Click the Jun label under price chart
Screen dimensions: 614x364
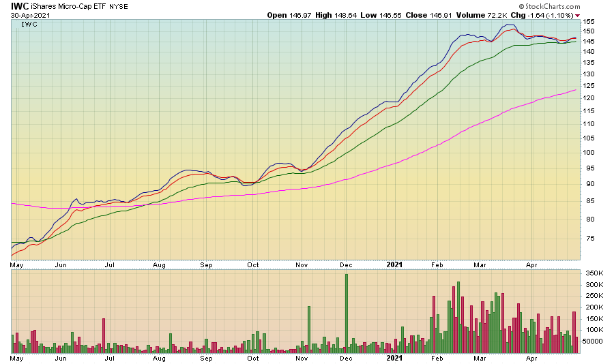tap(61, 265)
